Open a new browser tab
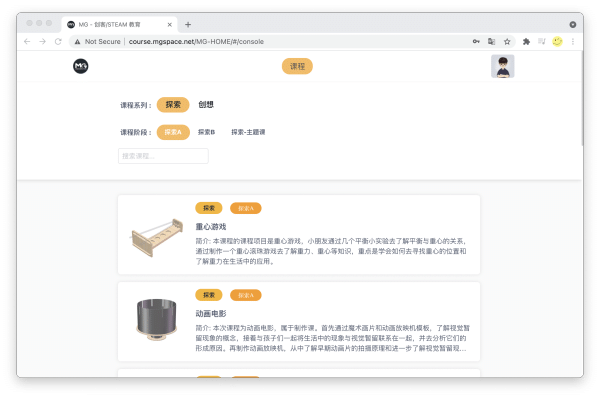Image resolution: width=600 pixels, height=398 pixels. click(x=188, y=24)
